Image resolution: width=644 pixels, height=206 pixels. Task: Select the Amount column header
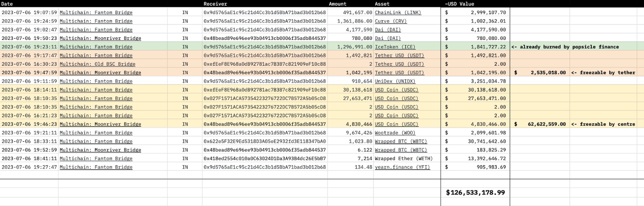tap(337, 3)
